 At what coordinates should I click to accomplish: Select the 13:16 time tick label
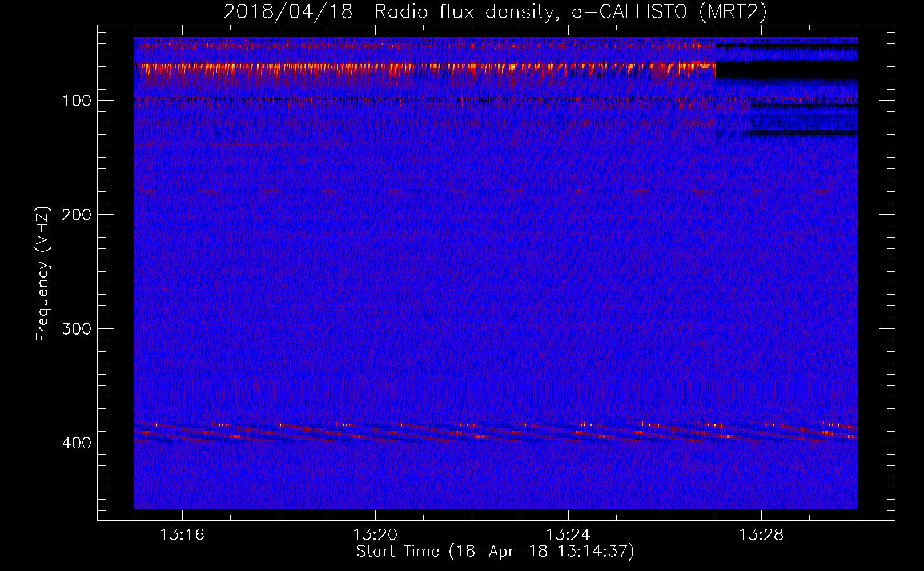tap(182, 534)
